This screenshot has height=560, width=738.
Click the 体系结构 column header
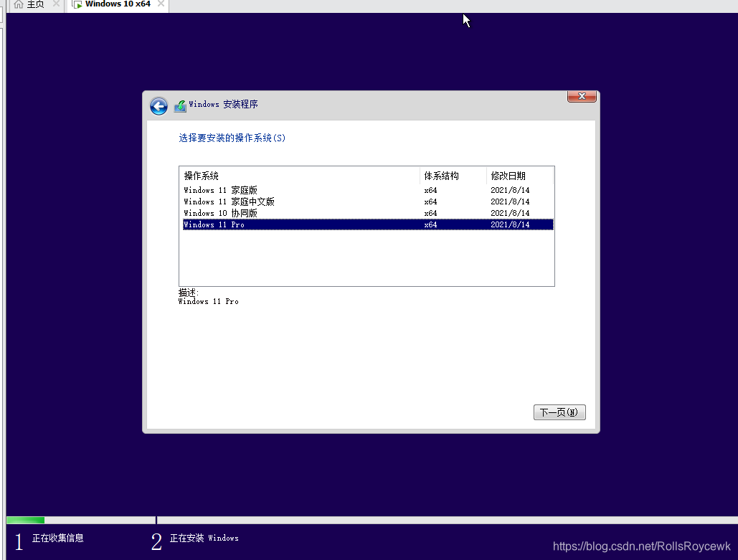pos(453,176)
